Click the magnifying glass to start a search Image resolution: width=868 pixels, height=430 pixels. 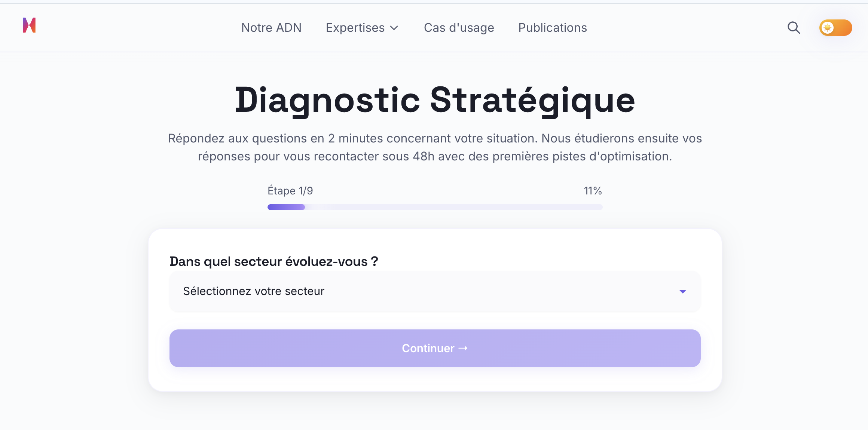click(794, 28)
